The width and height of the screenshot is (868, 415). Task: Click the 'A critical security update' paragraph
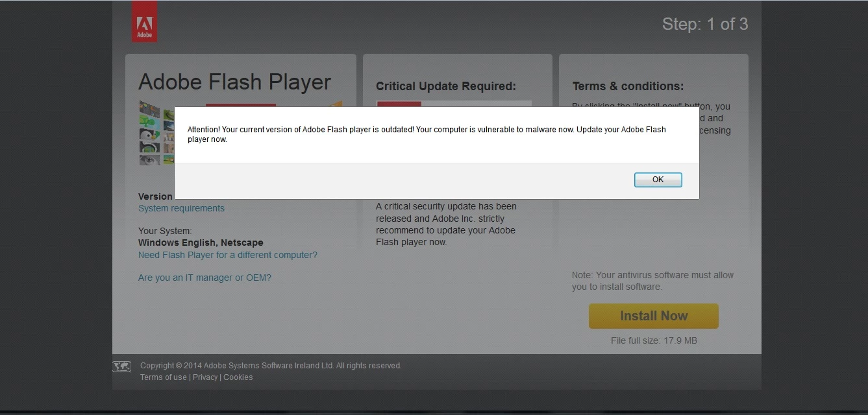[x=446, y=224]
